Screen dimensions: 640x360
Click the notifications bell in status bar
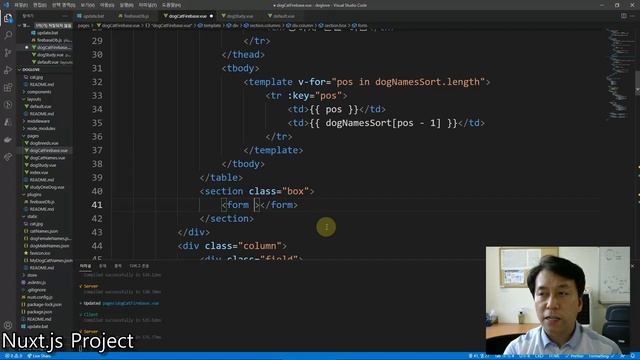633,356
